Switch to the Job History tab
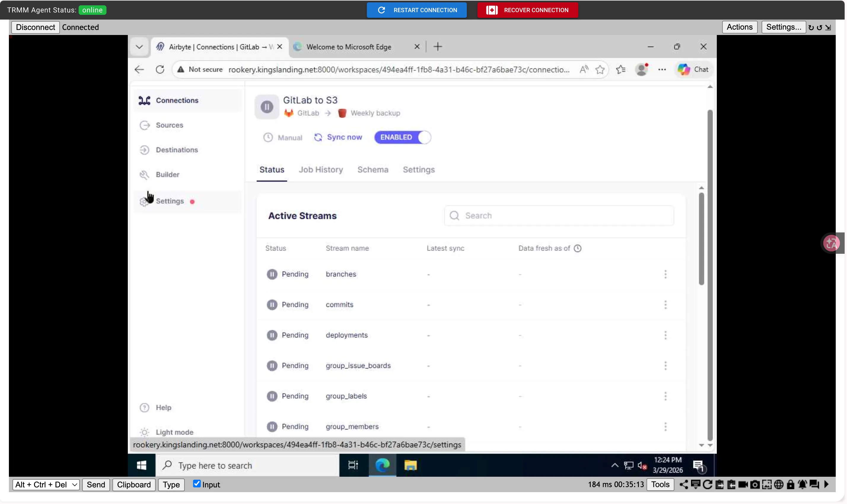847x504 pixels. (321, 170)
